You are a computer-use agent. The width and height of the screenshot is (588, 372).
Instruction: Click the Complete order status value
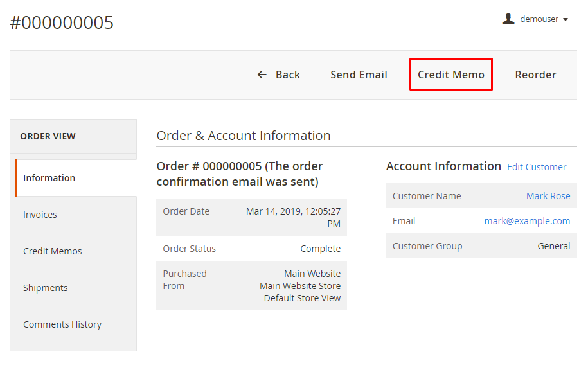coord(320,249)
